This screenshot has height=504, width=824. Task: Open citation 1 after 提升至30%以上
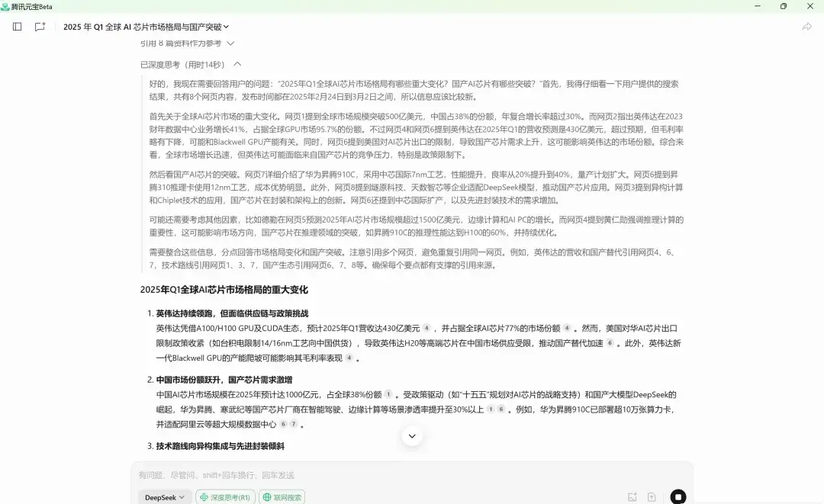pyautogui.click(x=491, y=409)
